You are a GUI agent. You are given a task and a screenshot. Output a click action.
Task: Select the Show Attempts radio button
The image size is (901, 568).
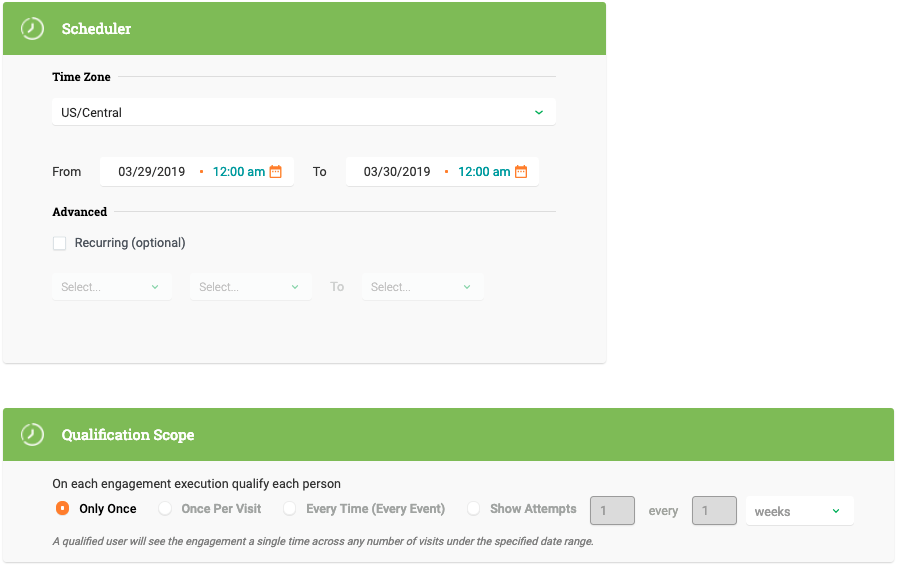(x=473, y=508)
